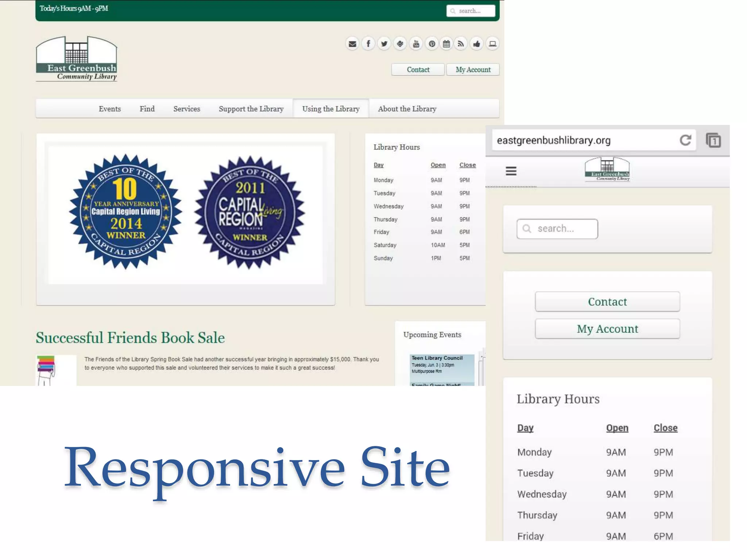Click desktop My Account button
Image resolution: width=747 pixels, height=560 pixels.
tap(473, 70)
